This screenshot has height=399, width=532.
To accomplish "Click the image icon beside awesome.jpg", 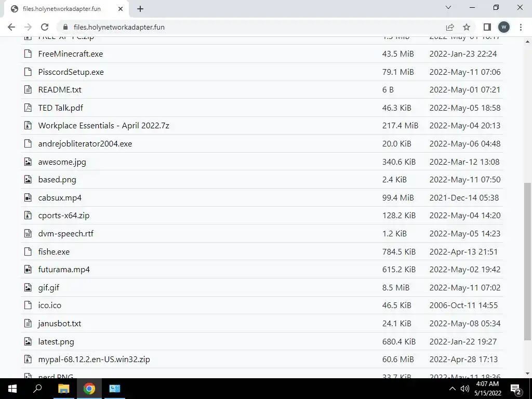I will [28, 162].
